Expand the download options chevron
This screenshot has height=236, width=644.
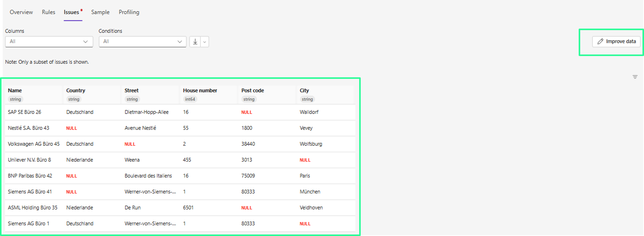(204, 42)
